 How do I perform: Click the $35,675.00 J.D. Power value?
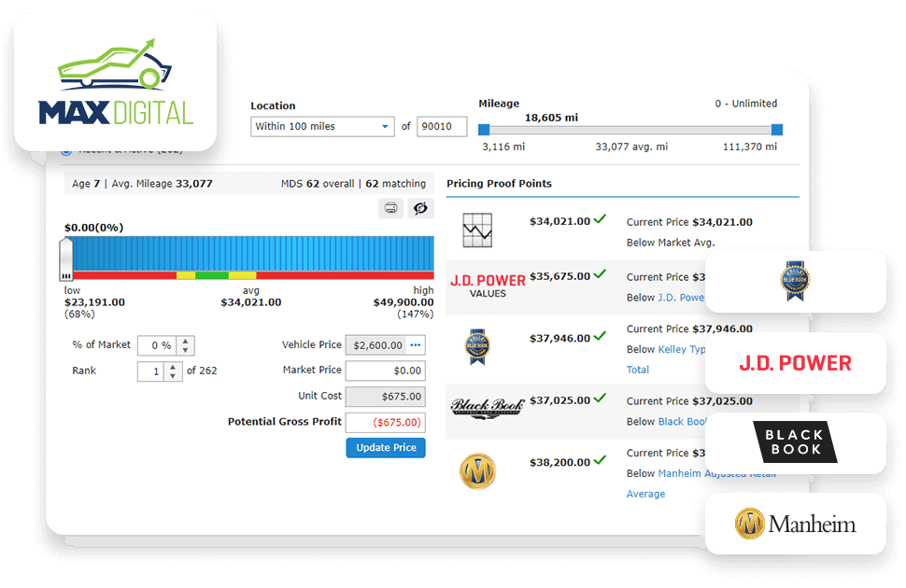(559, 276)
